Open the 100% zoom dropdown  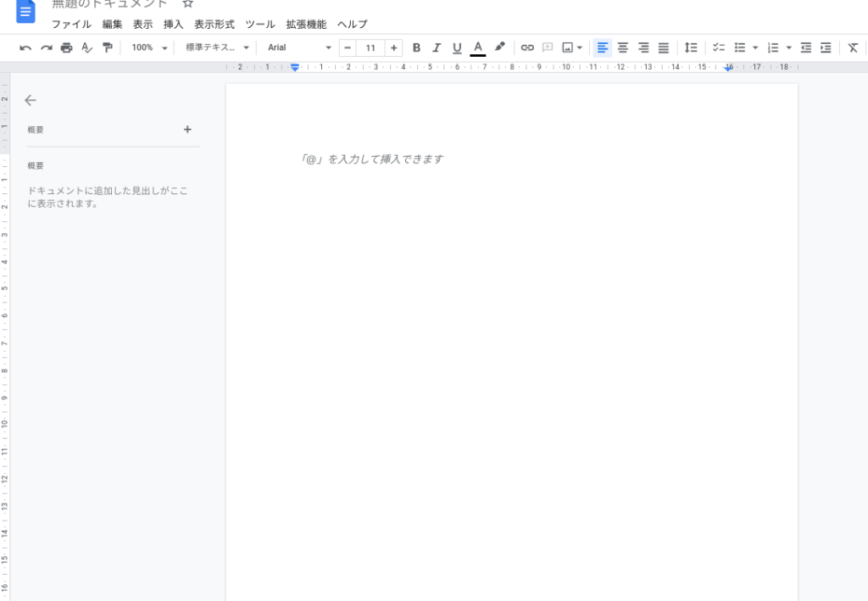[149, 47]
